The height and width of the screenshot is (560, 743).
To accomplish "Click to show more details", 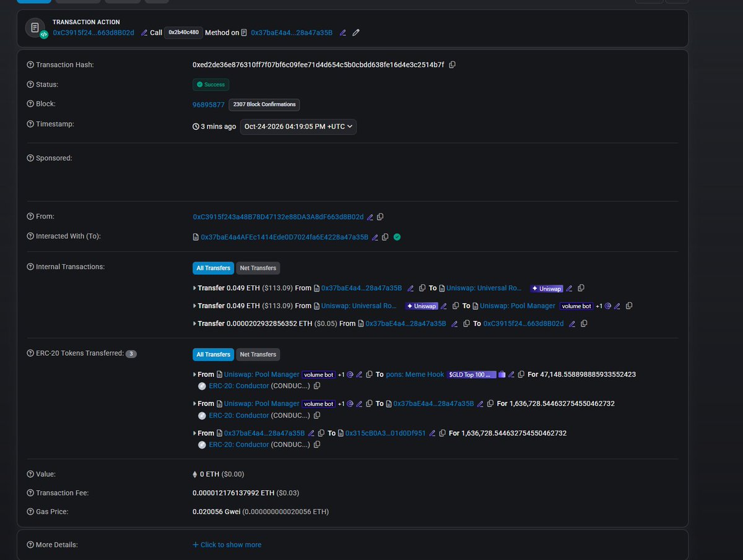I will [x=227, y=545].
